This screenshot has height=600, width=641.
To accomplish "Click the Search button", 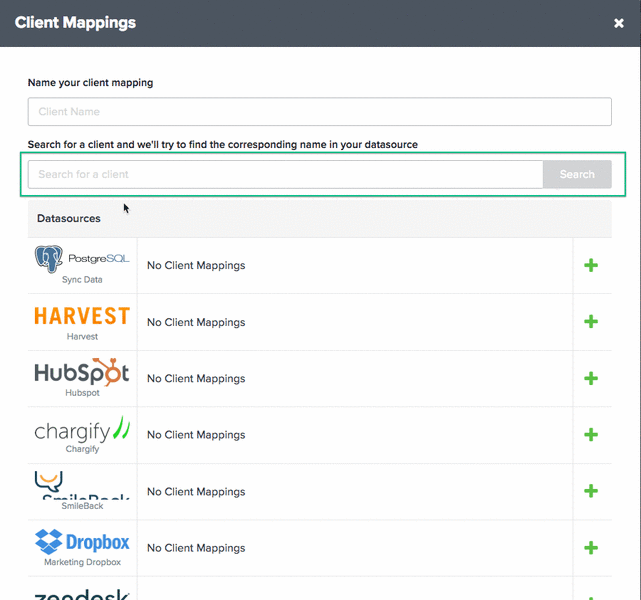I will pyautogui.click(x=577, y=175).
